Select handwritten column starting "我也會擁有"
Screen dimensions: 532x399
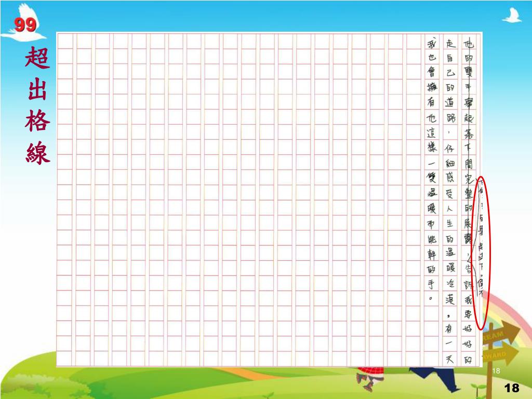pyautogui.click(x=432, y=170)
